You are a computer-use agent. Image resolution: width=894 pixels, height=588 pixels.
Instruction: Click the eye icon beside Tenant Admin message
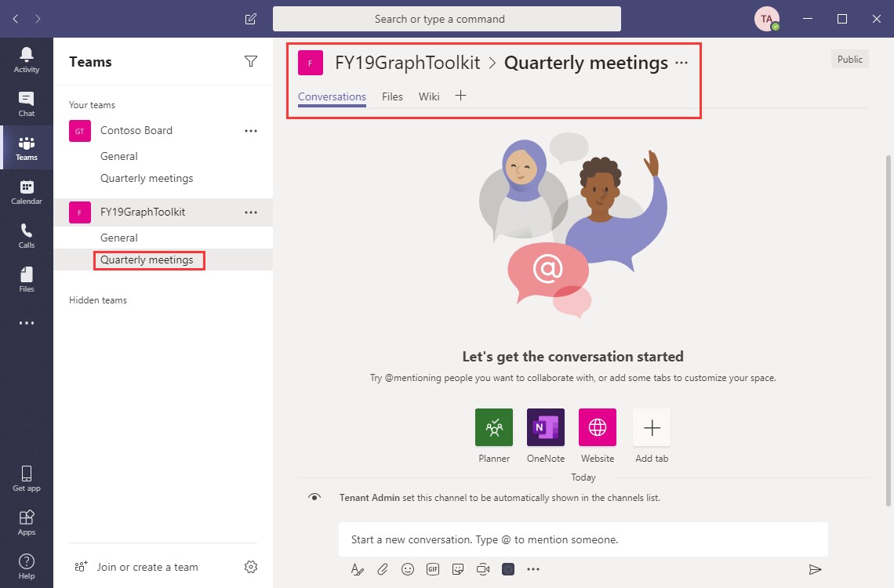[314, 497]
